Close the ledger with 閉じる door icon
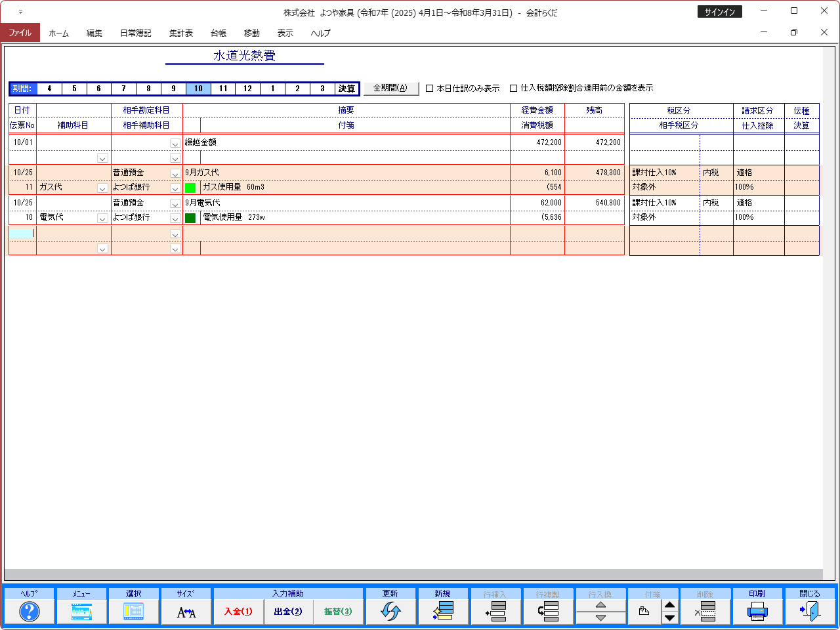 point(810,612)
